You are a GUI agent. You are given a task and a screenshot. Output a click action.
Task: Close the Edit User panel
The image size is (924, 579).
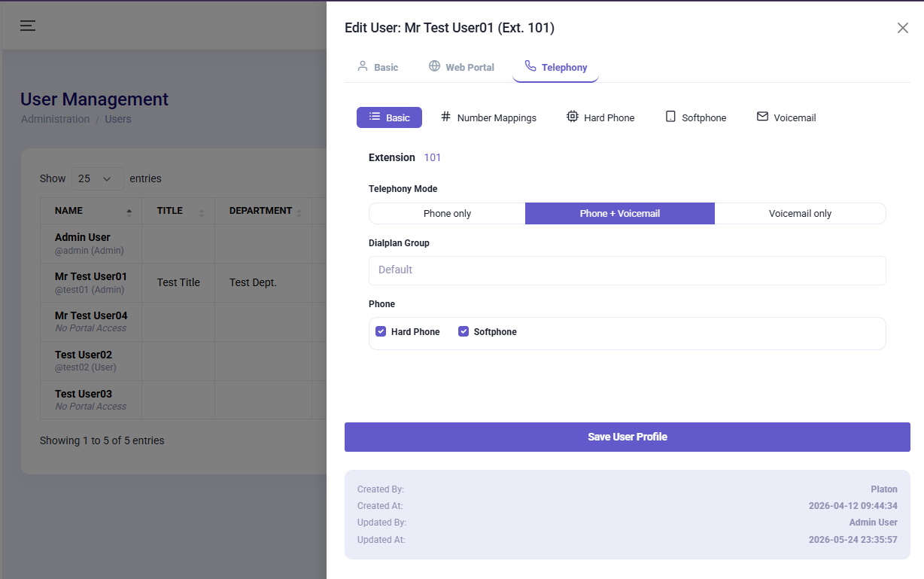click(x=903, y=28)
